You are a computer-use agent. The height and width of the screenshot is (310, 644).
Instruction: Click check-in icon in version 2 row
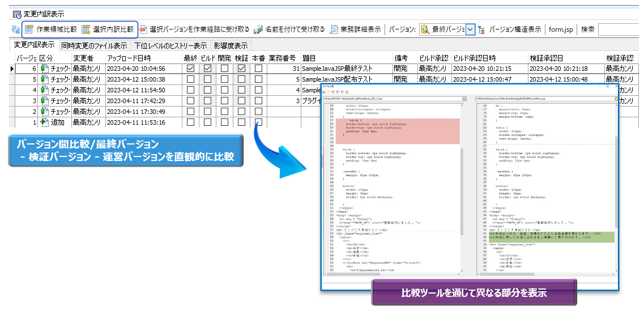(x=44, y=112)
